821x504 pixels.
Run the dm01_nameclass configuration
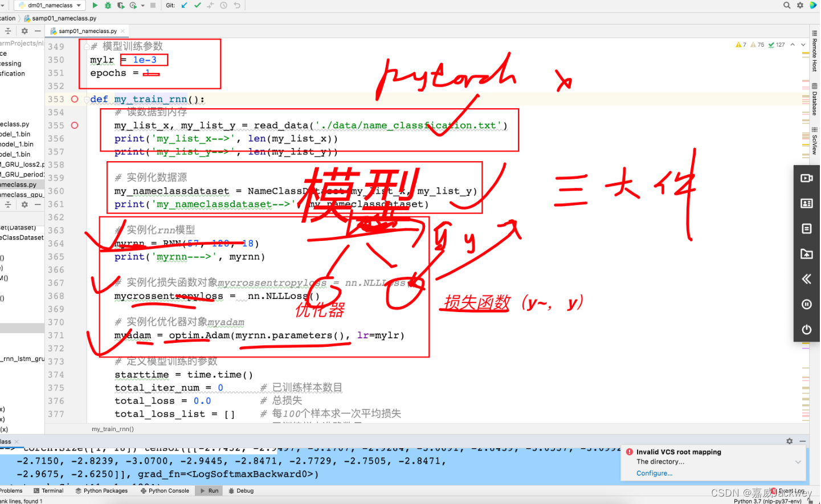pyautogui.click(x=95, y=5)
